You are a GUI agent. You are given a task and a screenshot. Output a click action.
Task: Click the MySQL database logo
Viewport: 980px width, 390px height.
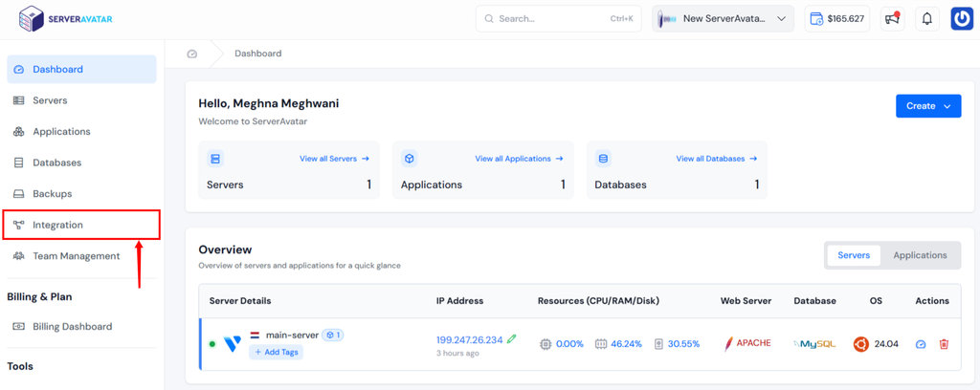tap(814, 344)
